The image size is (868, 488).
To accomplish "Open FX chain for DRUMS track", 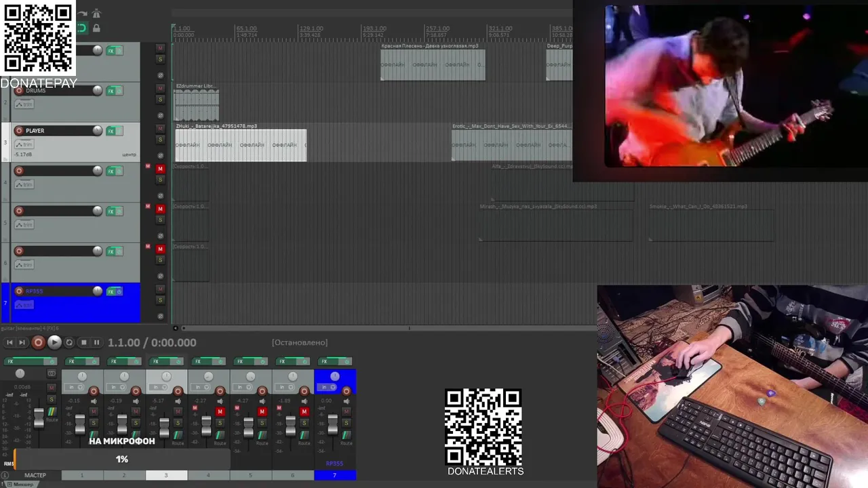I will [111, 91].
